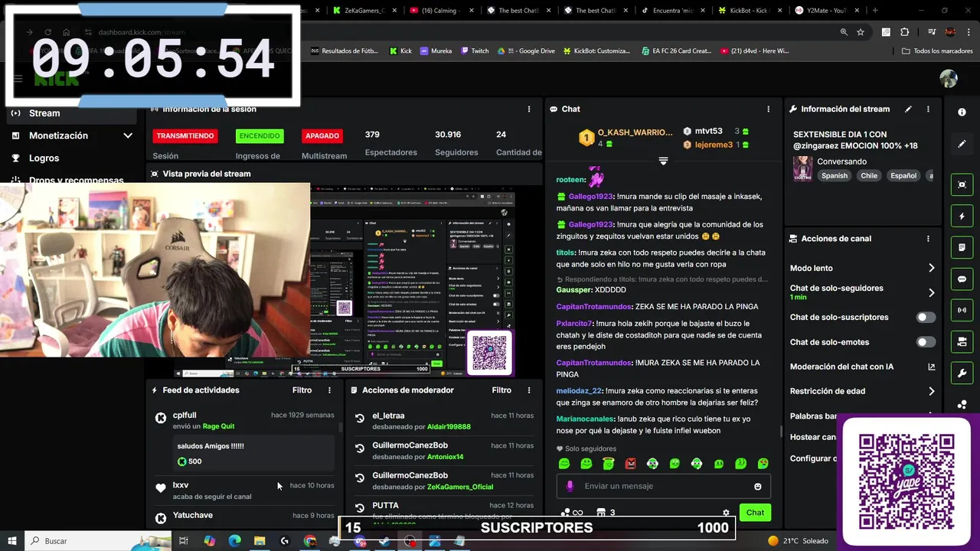Open Logros in left sidebar
Viewport: 980px width, 551px height.
point(44,158)
